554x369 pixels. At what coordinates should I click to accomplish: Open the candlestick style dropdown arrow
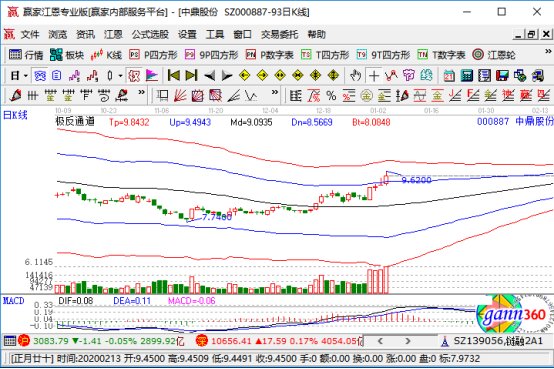pyautogui.click(x=120, y=76)
